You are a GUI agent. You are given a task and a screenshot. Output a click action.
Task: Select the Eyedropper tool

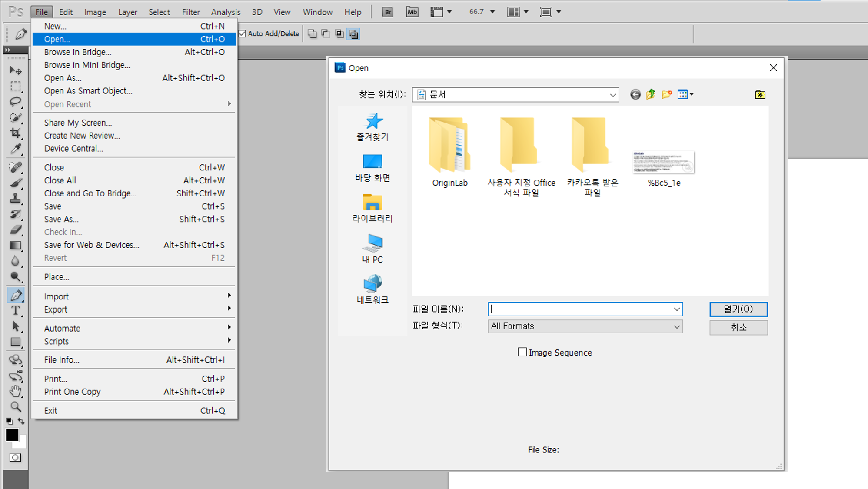pyautogui.click(x=16, y=149)
